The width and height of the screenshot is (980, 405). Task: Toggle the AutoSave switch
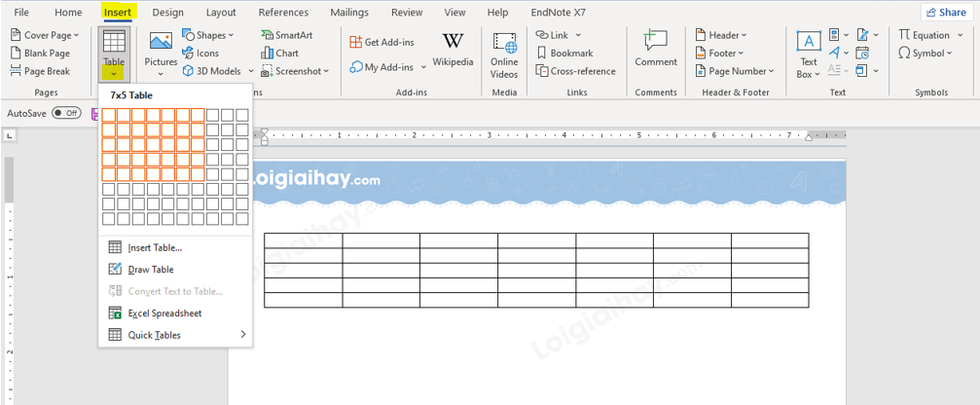pos(66,113)
